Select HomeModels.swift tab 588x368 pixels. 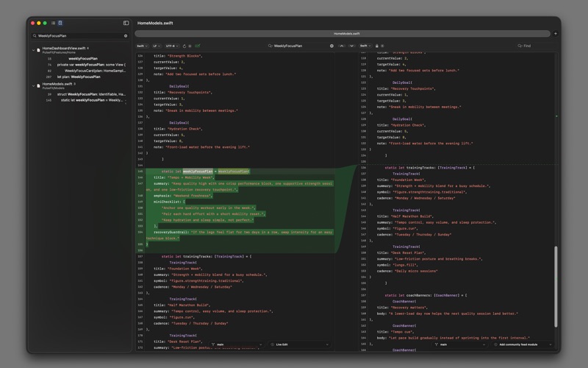(x=343, y=33)
